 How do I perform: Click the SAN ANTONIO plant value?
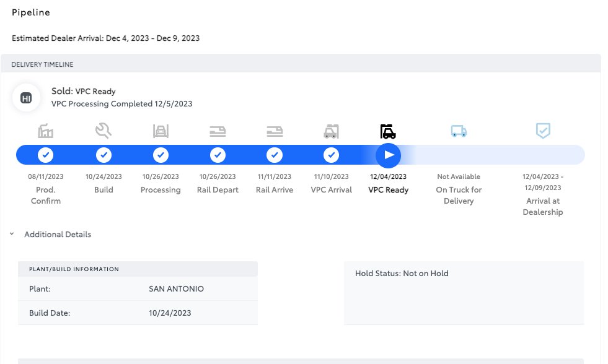click(x=176, y=289)
